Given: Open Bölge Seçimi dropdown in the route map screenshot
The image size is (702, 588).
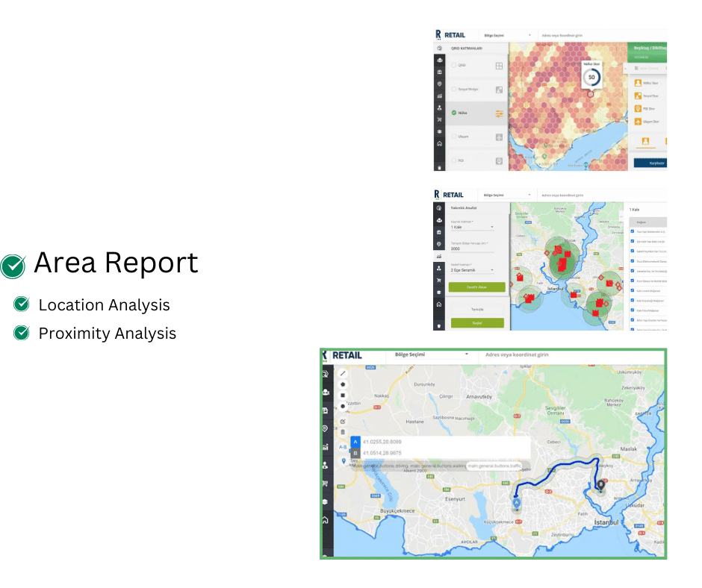Looking at the screenshot, I should click(x=431, y=354).
